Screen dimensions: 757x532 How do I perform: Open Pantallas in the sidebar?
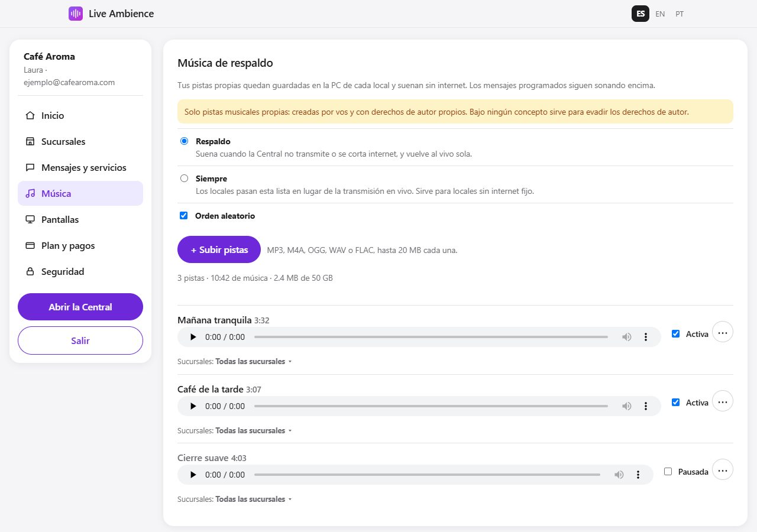[80, 219]
